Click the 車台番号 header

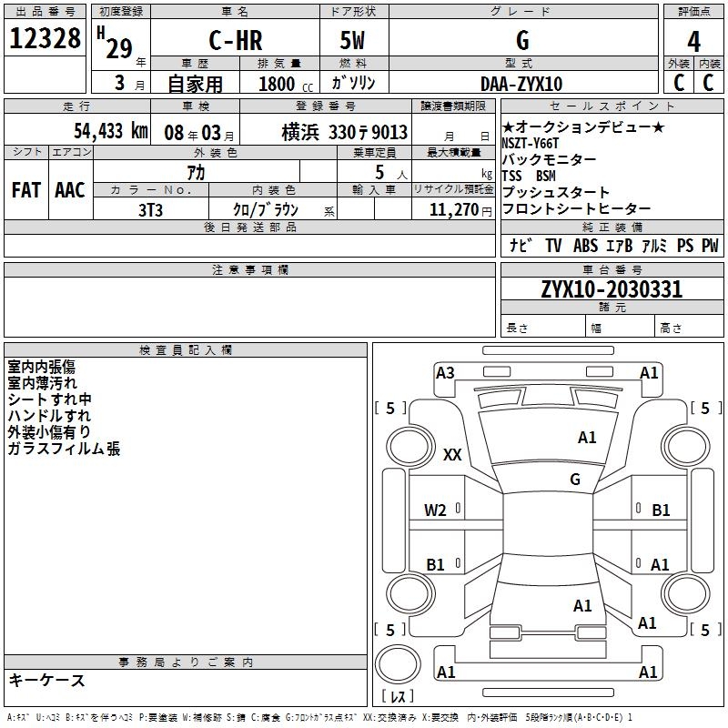coord(612,269)
